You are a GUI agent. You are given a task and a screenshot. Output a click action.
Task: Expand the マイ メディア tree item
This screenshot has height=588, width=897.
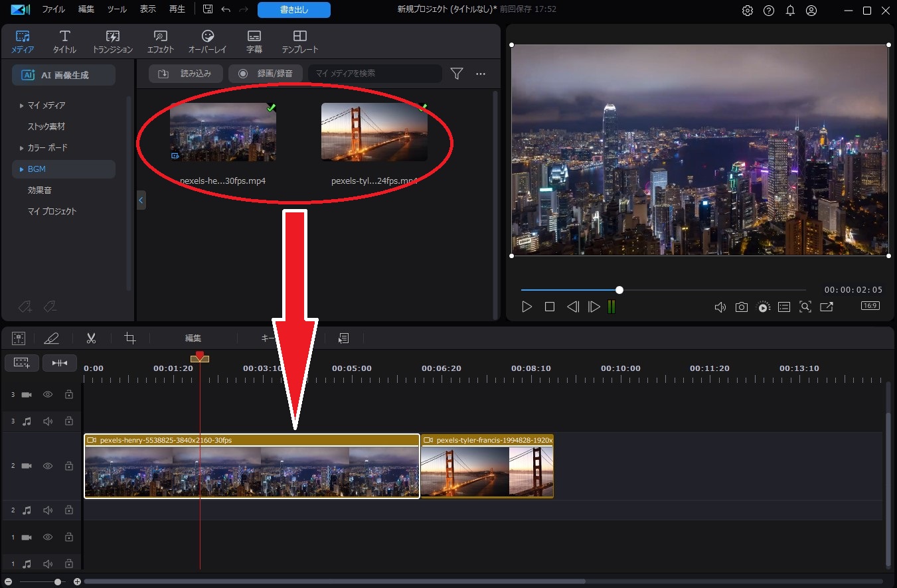[x=20, y=105]
